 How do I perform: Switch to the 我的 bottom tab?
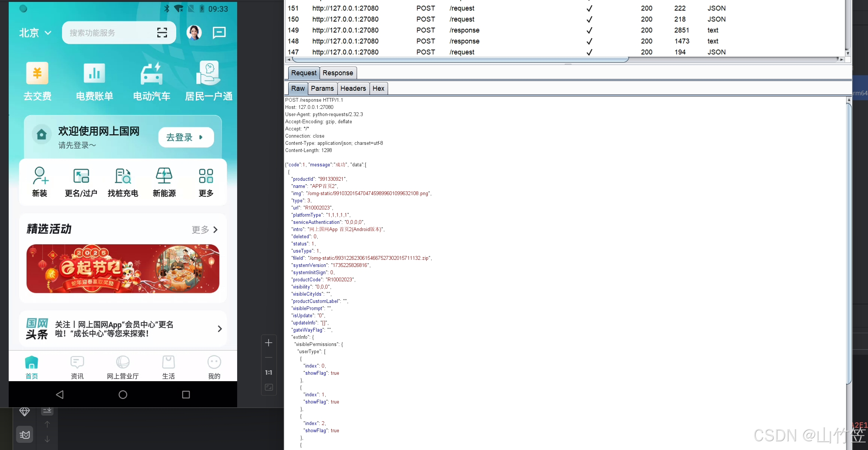click(214, 367)
